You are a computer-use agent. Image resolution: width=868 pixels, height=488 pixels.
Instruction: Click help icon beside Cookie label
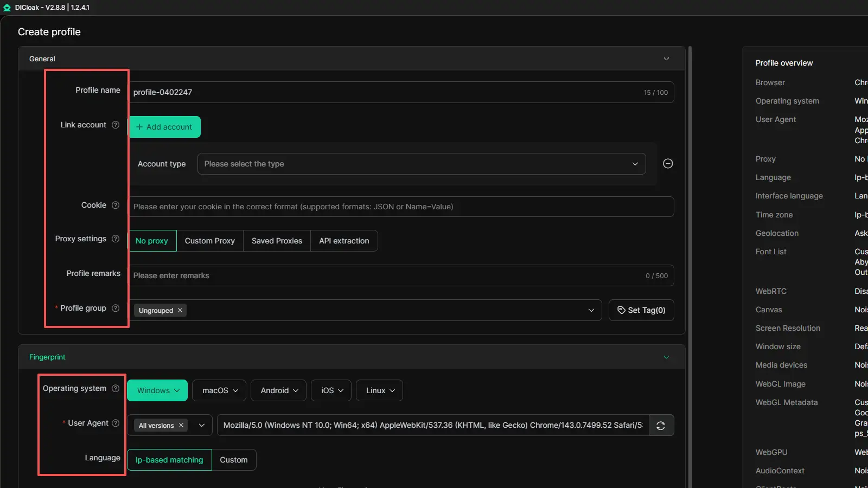(116, 205)
